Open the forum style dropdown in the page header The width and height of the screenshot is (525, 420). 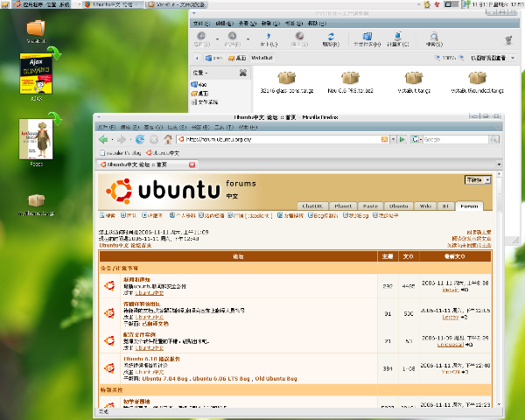(x=478, y=180)
